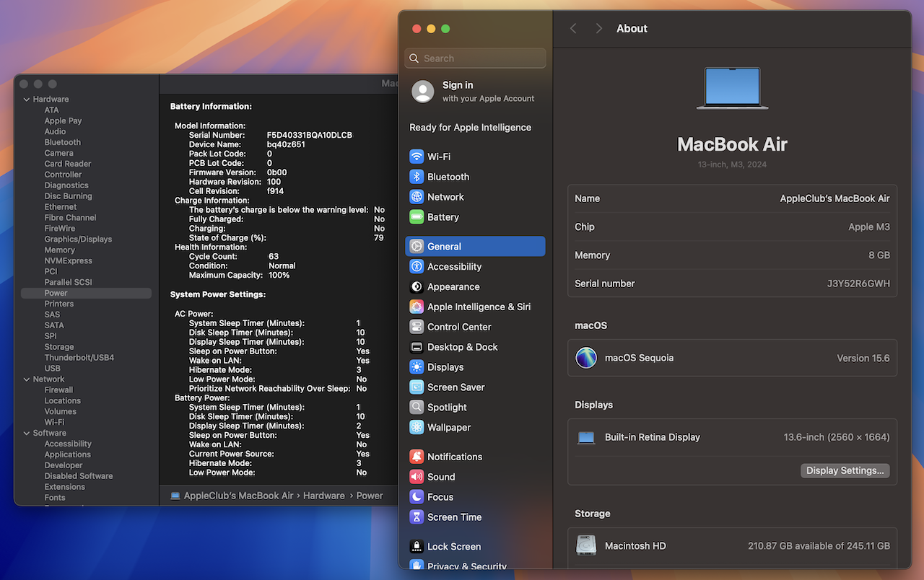Click Hardware in the System Information path bar
The height and width of the screenshot is (580, 924).
tap(324, 496)
